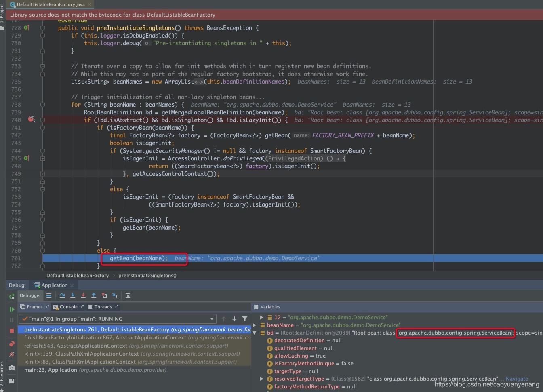Move to next frame with down arrow
543x392 pixels.
tap(234, 319)
